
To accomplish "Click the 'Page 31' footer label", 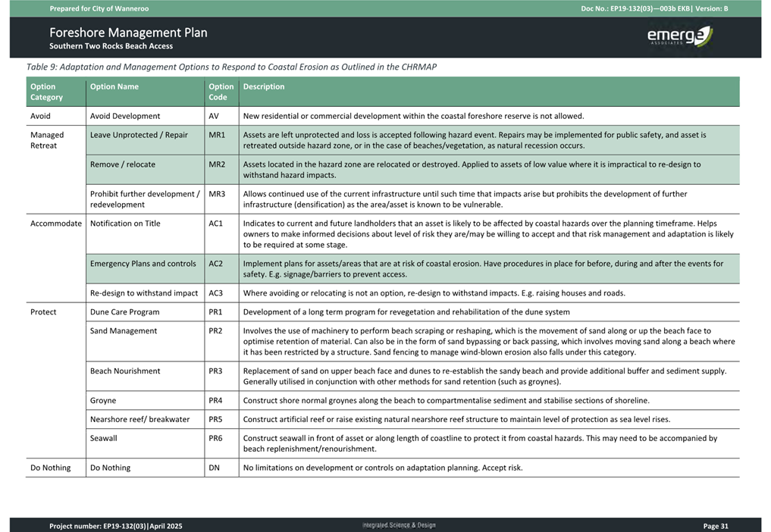I will (716, 526).
